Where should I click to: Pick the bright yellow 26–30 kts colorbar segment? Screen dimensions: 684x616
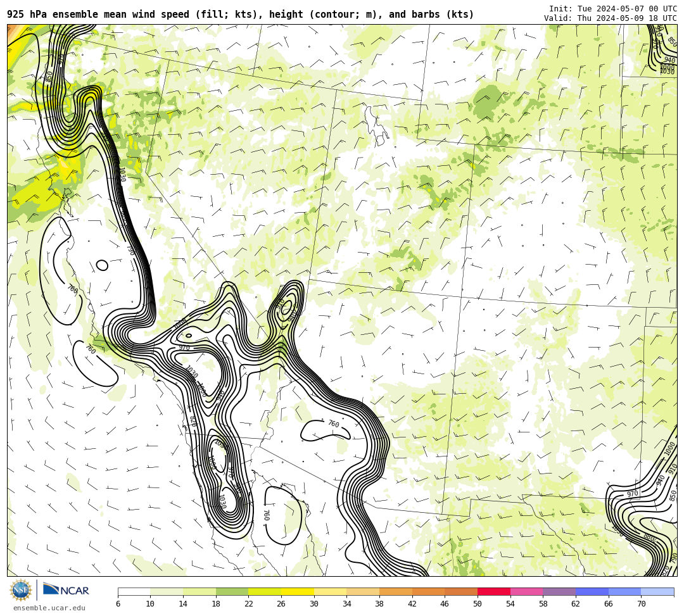(x=298, y=591)
